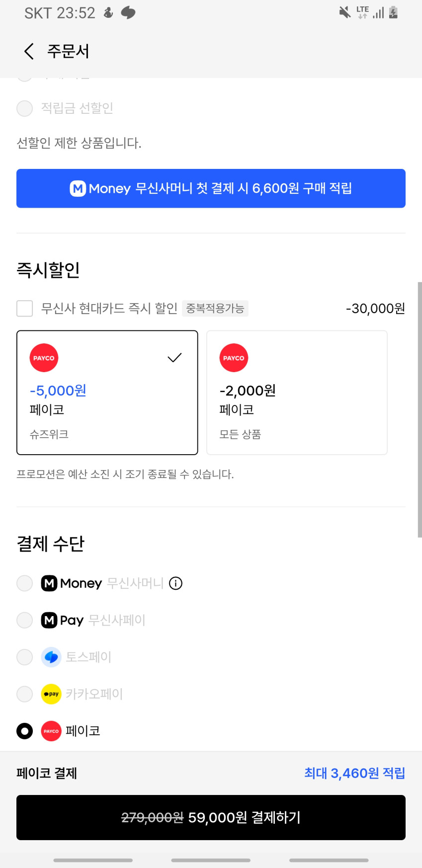Select the 적립금 선할인 radio button
The height and width of the screenshot is (868, 422).
coord(25,108)
